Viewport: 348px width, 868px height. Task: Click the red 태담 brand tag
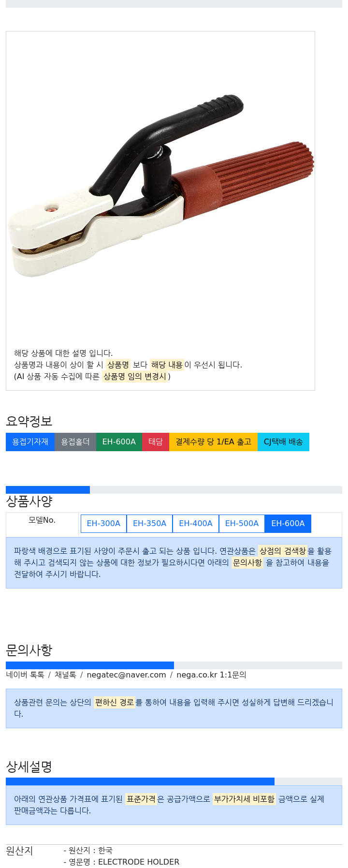pos(156,442)
